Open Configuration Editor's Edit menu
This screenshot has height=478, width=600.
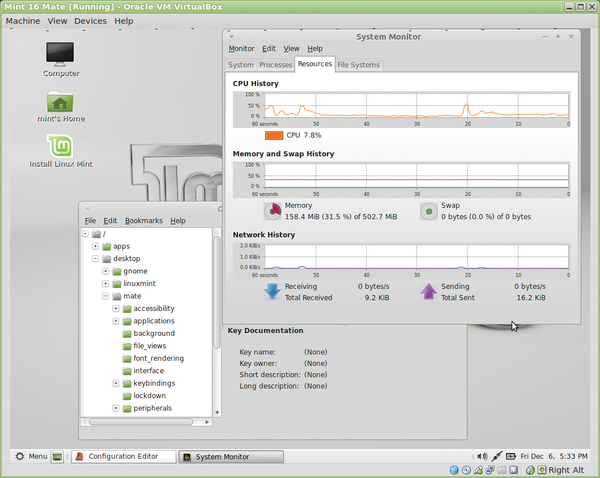click(x=110, y=221)
